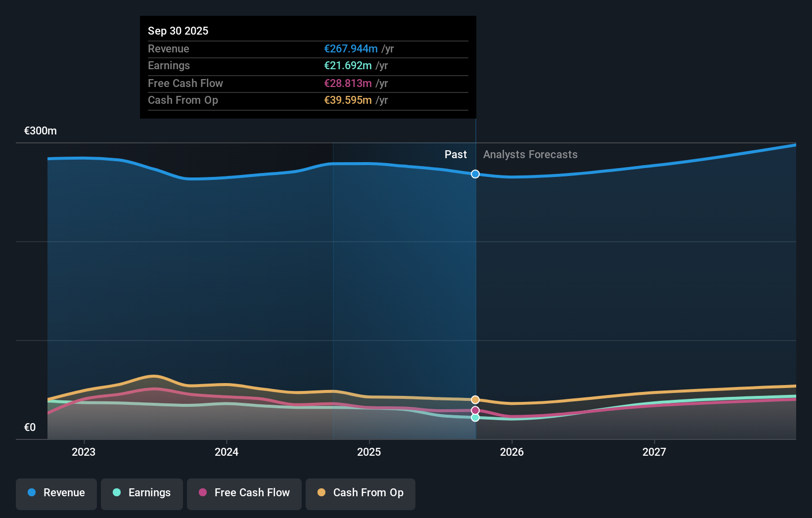Click the orange Cash From Op legend dot
This screenshot has height=518, width=812.
coord(321,493)
